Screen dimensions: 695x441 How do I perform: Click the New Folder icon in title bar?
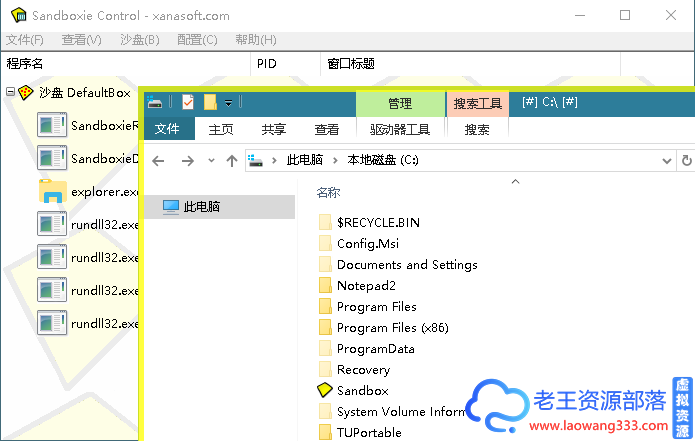point(209,102)
